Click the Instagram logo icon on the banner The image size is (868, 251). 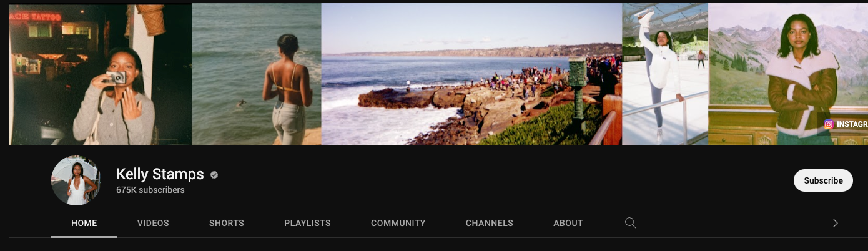point(828,124)
